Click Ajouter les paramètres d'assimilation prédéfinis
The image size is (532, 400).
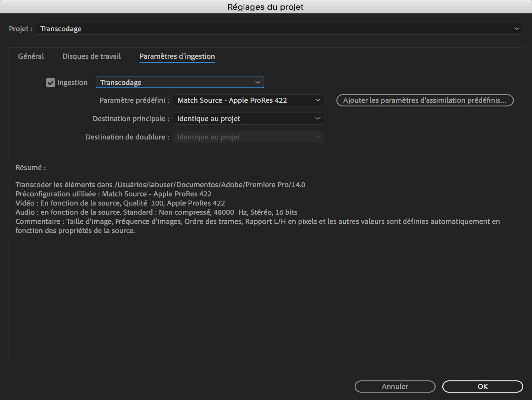pos(425,100)
